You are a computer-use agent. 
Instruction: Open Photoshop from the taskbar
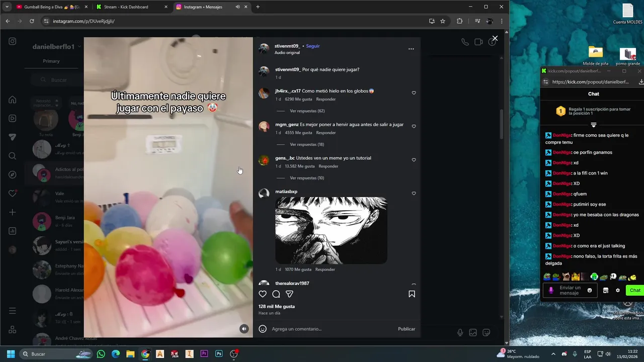click(219, 354)
